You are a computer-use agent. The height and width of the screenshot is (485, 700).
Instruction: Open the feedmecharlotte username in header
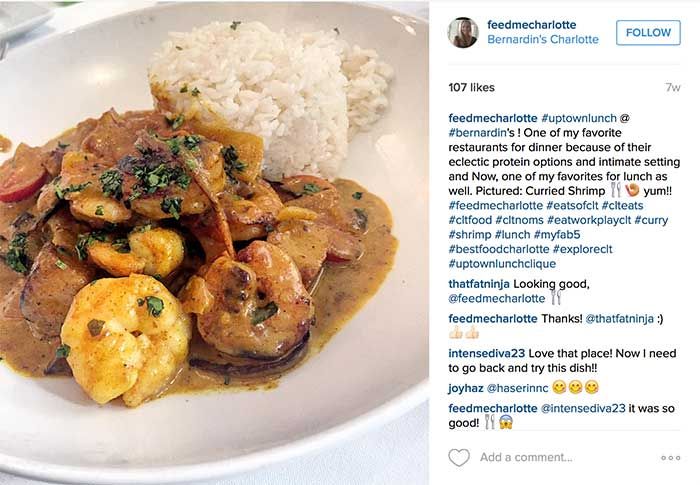coord(531,25)
